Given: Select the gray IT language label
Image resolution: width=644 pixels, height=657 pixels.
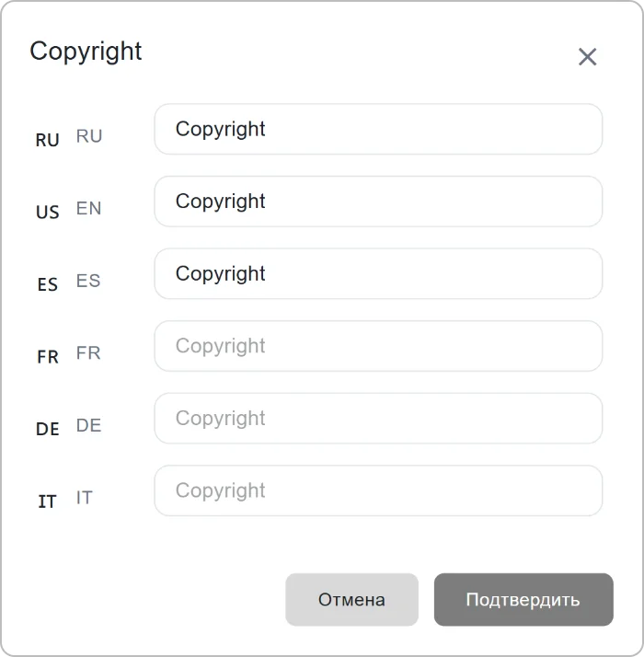Looking at the screenshot, I should pyautogui.click(x=84, y=498).
